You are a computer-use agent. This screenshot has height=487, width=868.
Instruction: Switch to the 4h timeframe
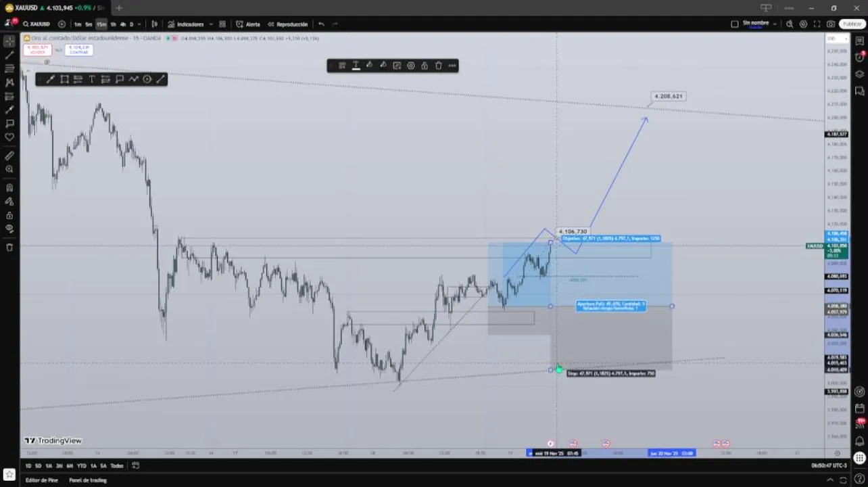(x=122, y=24)
